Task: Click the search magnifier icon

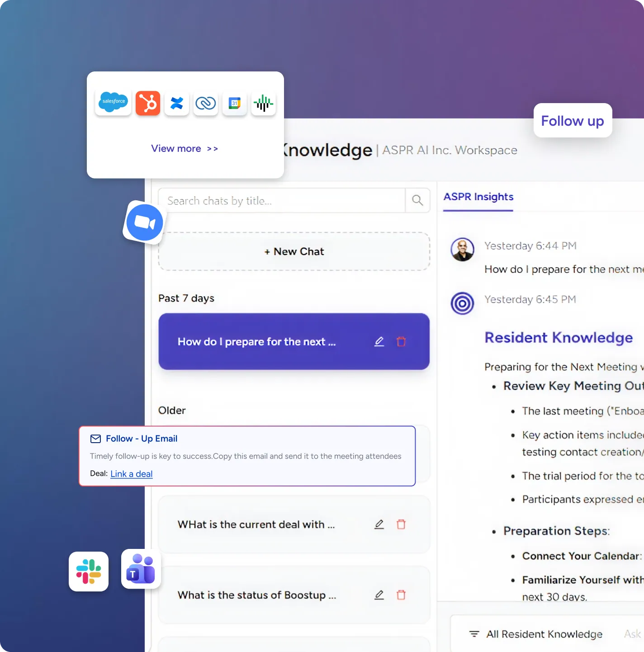Action: (x=417, y=200)
